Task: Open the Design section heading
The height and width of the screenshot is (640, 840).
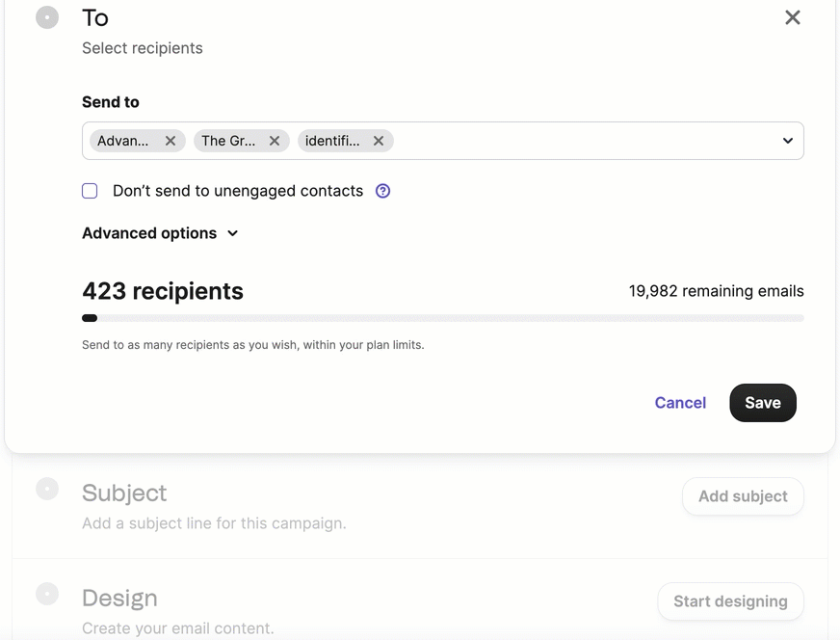Action: (x=120, y=599)
